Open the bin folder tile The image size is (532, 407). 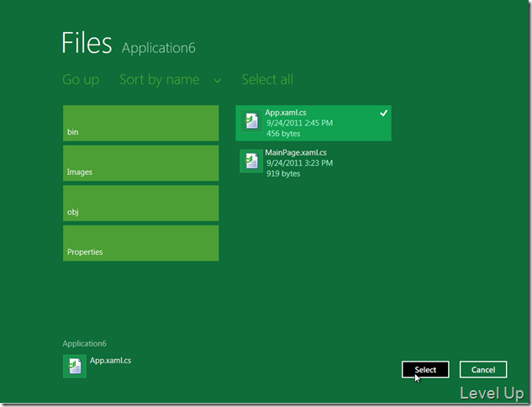141,123
